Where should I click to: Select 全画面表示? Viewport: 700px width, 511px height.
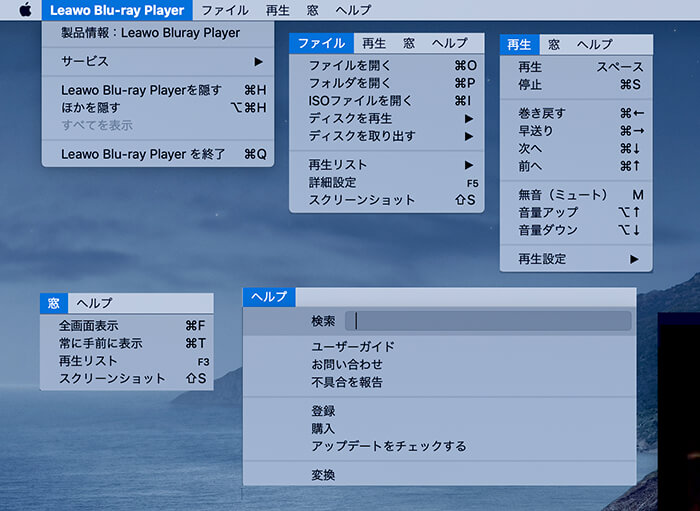127,326
